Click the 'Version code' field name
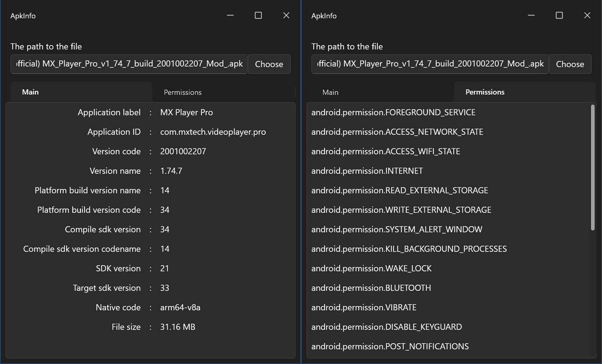The height and width of the screenshot is (364, 602). click(116, 152)
